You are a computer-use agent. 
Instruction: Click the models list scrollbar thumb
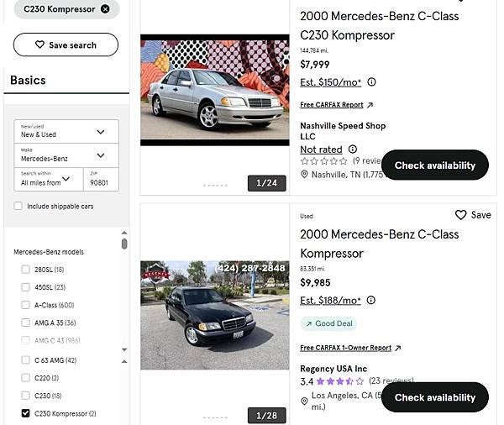point(124,244)
